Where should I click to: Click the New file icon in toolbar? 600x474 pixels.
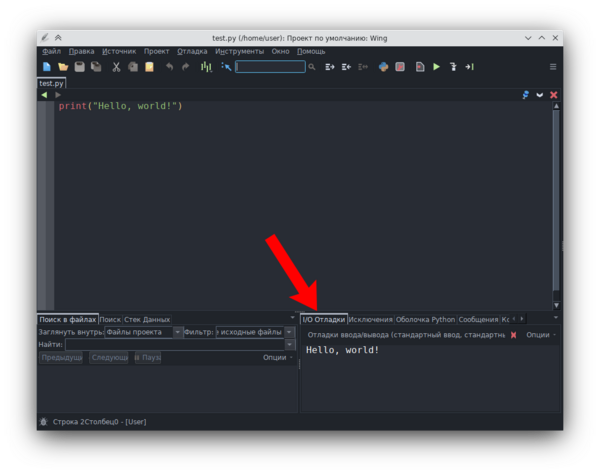tap(46, 67)
